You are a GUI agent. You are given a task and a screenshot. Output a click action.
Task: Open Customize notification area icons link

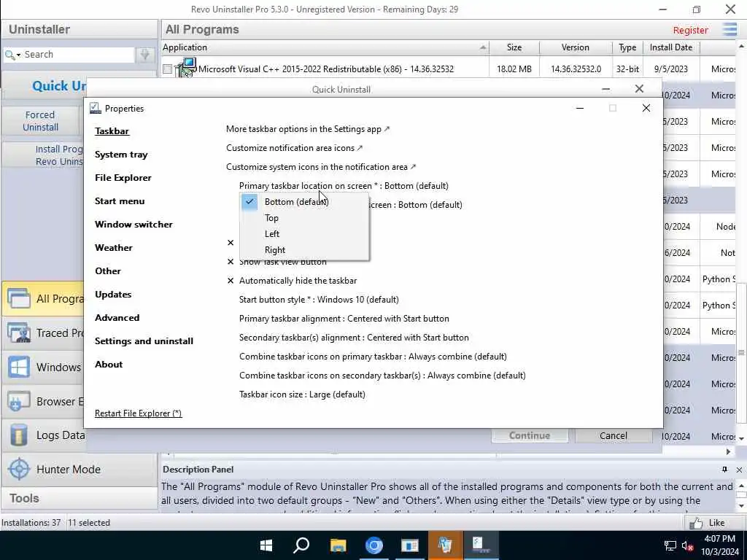[295, 148]
